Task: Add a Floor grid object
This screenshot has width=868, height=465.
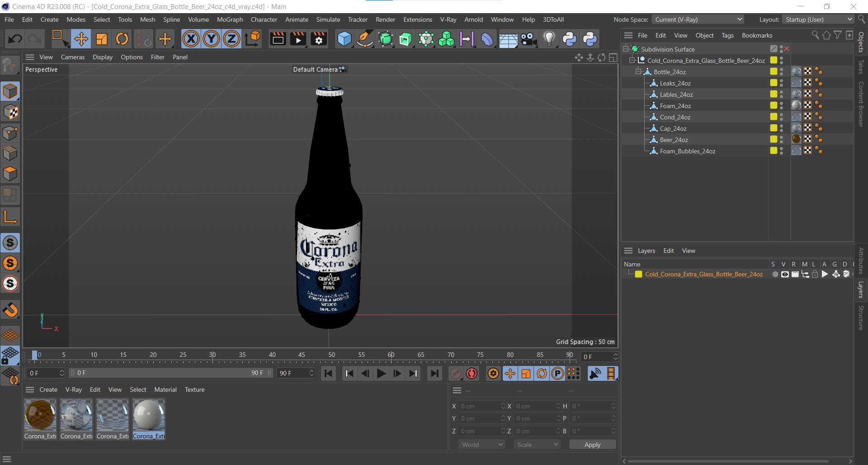Action: pos(508,40)
